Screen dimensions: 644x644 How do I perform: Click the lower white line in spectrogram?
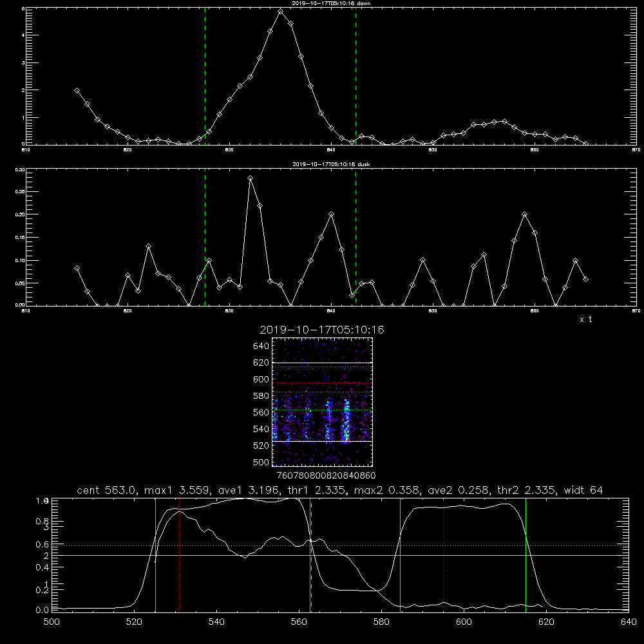click(323, 441)
